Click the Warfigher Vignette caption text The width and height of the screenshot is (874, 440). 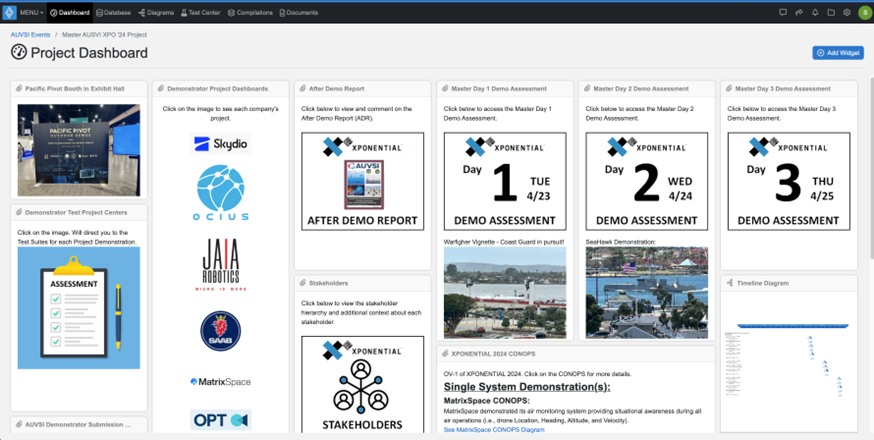[504, 241]
